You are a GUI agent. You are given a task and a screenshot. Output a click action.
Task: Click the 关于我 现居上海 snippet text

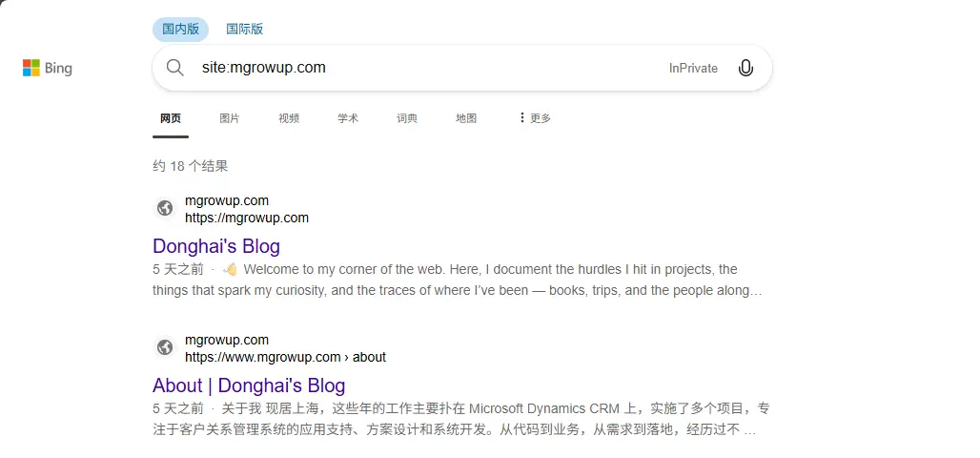coord(461,419)
